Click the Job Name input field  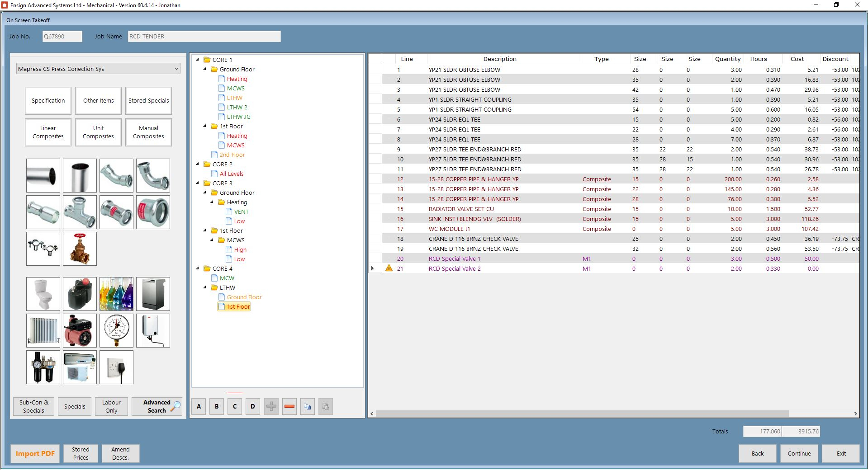point(204,36)
